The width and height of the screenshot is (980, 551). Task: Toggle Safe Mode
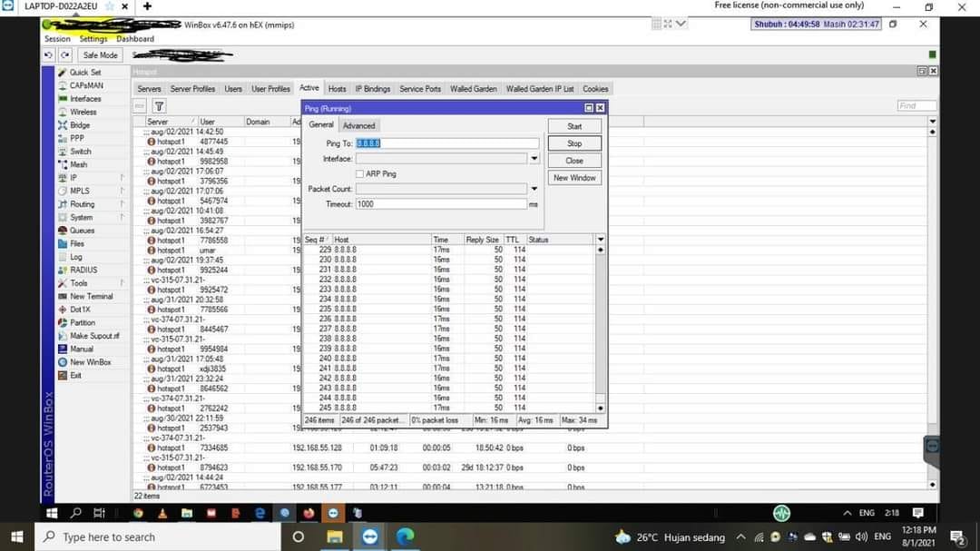point(100,55)
